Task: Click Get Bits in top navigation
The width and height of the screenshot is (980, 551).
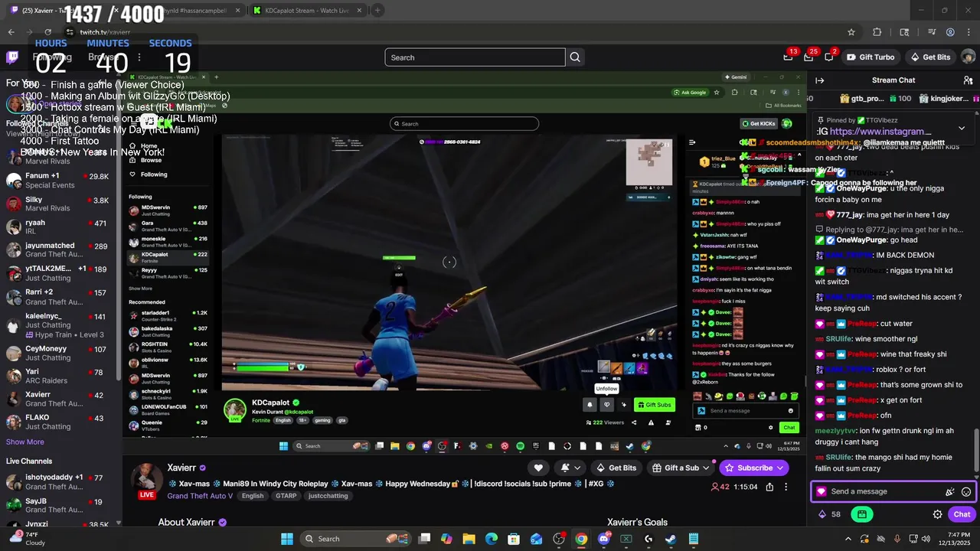Action: 930,57
